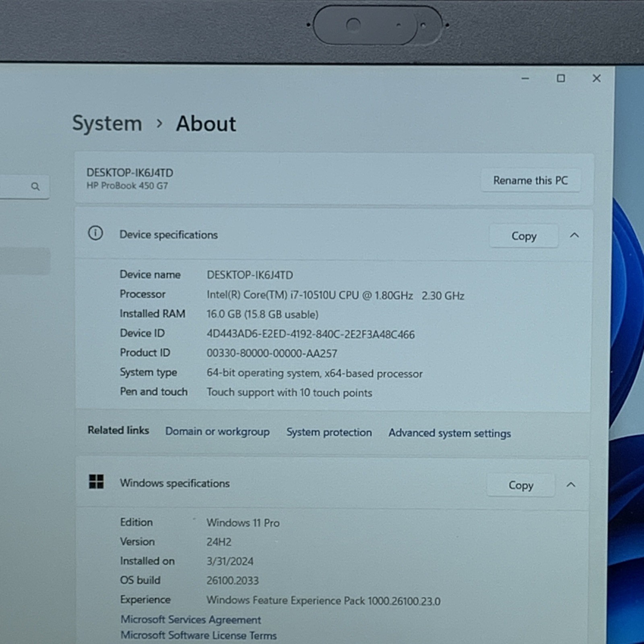The image size is (644, 644).
Task: Click the Device specifications info icon
Action: (x=95, y=233)
